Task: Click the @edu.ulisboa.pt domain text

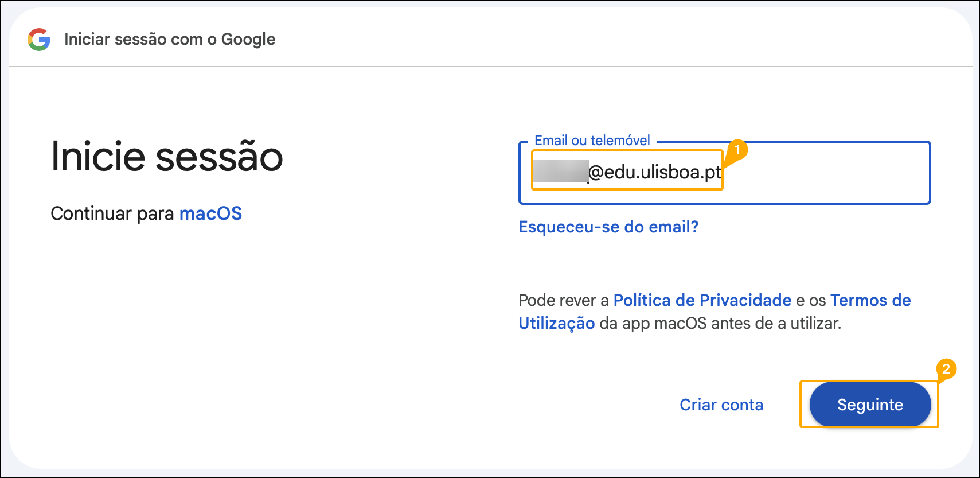Action: point(655,172)
